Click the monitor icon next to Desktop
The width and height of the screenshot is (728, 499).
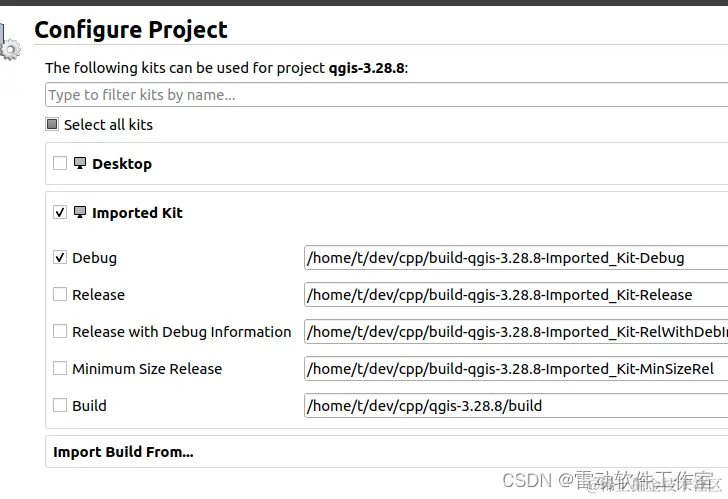tap(80, 163)
